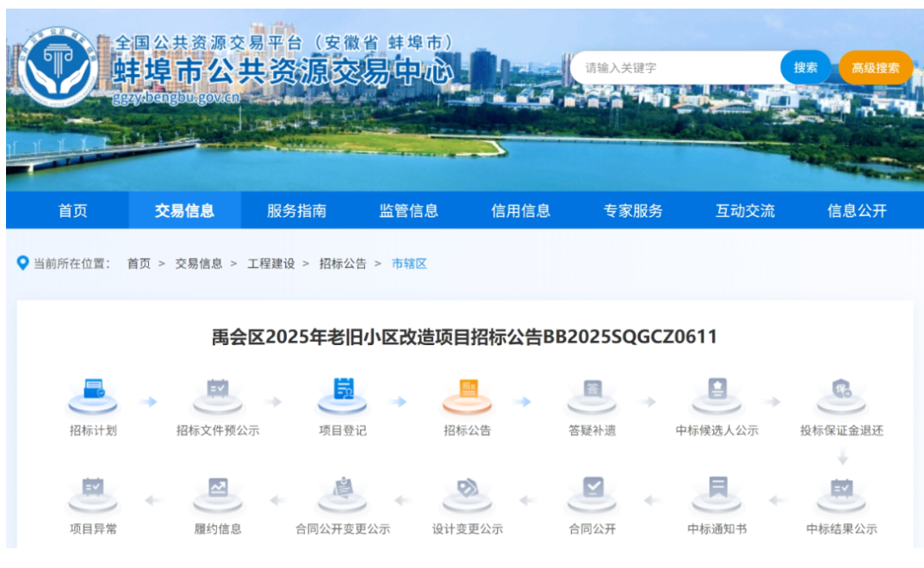Open the 互动交流 navigation tab

tap(745, 210)
